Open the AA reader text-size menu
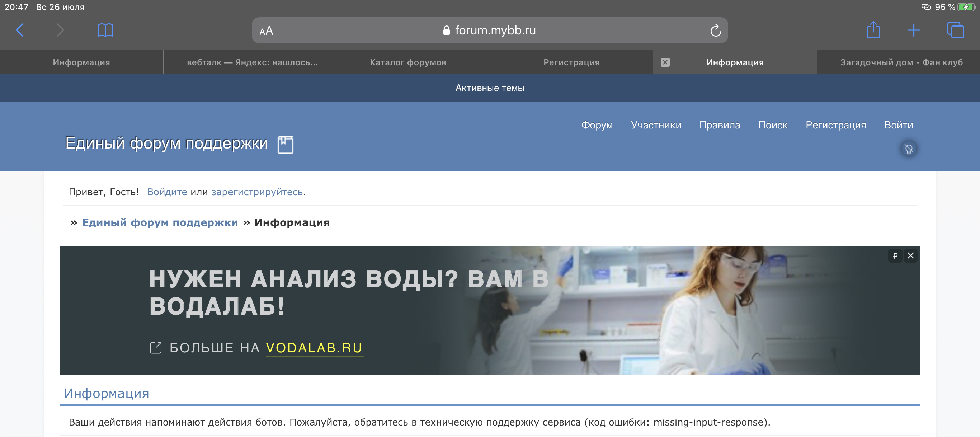This screenshot has height=437, width=980. 266,30
